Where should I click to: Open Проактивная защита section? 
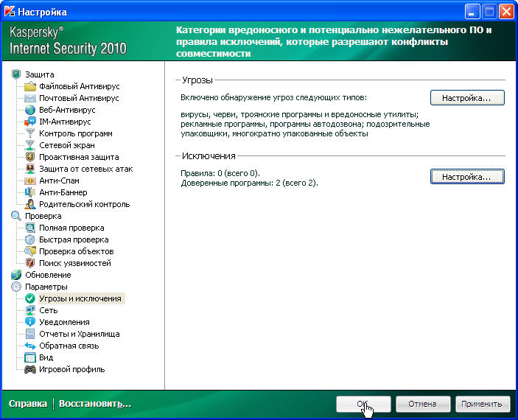tap(79, 157)
